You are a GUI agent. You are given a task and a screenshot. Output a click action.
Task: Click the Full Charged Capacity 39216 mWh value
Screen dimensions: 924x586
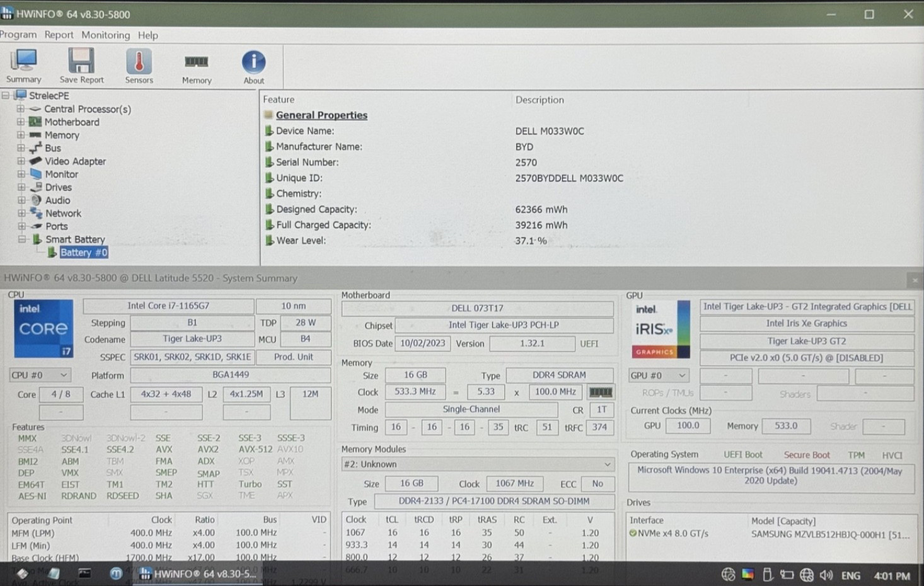coord(541,225)
